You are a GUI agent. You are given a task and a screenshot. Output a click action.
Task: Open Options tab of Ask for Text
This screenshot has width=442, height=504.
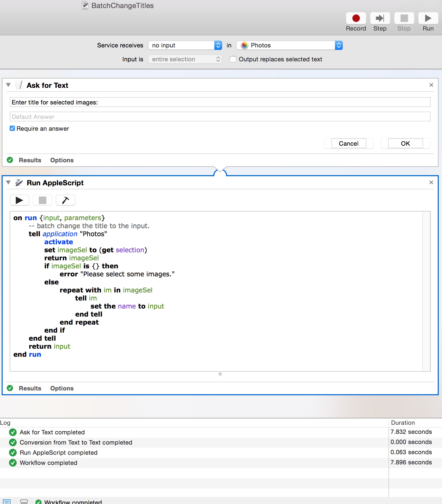[x=62, y=160]
